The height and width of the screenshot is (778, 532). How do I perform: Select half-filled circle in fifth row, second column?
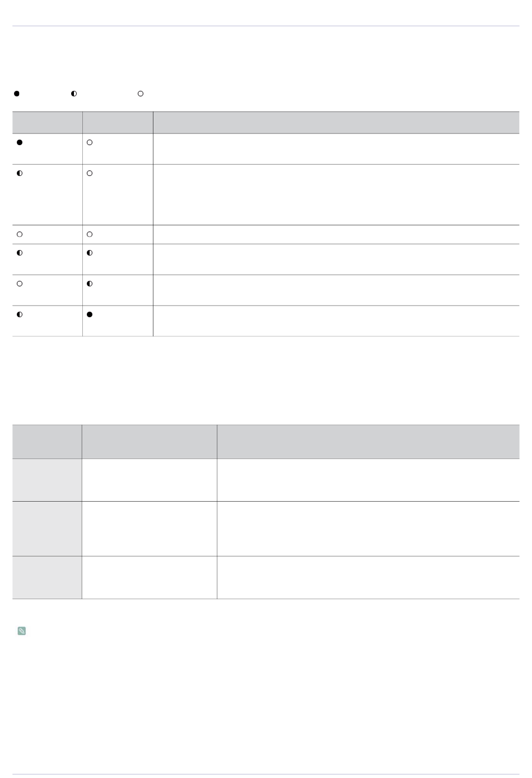click(x=90, y=284)
